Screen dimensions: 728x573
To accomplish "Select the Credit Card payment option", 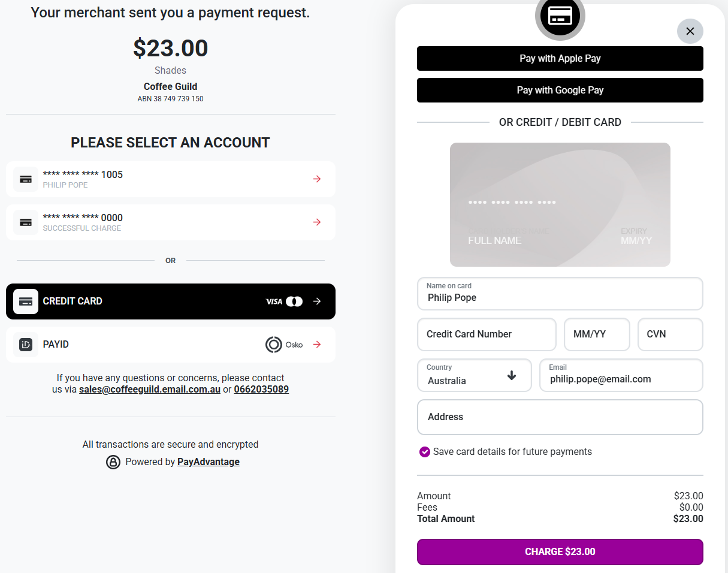I will pos(171,301).
